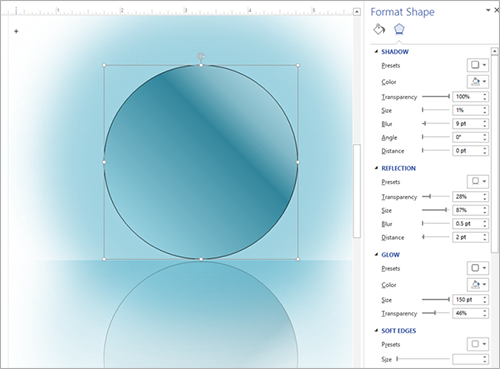Select the gradient-filled circle shape
The height and width of the screenshot is (369, 500).
click(x=201, y=162)
